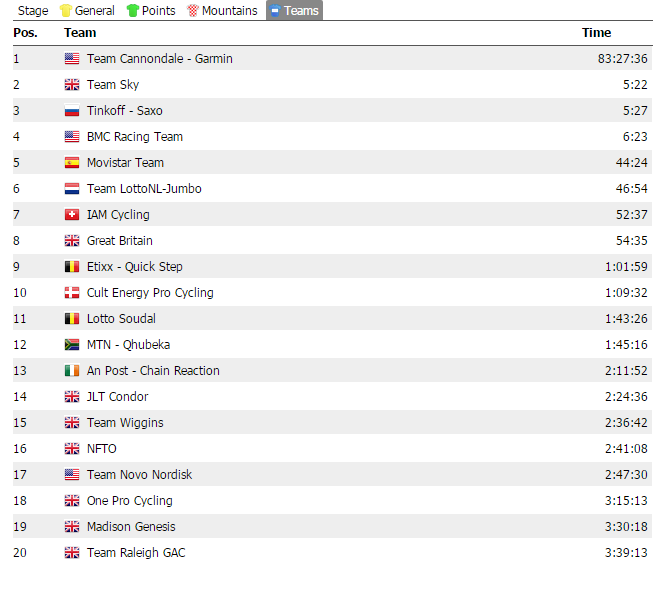Select the Madison Genesis name

[x=131, y=526]
